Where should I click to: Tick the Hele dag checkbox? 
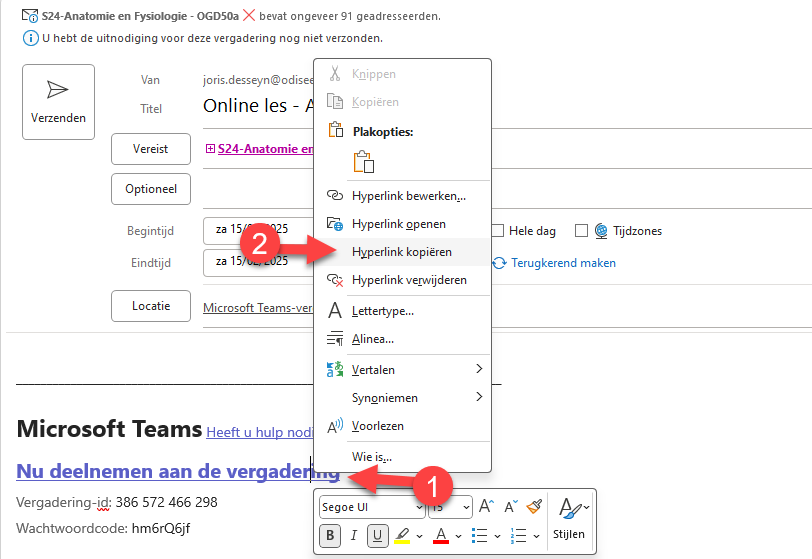tap(498, 231)
